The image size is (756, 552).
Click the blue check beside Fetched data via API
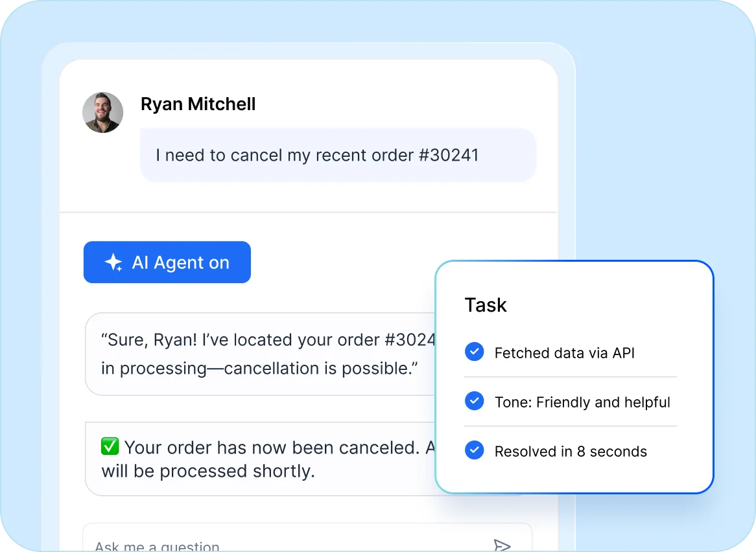pos(474,352)
